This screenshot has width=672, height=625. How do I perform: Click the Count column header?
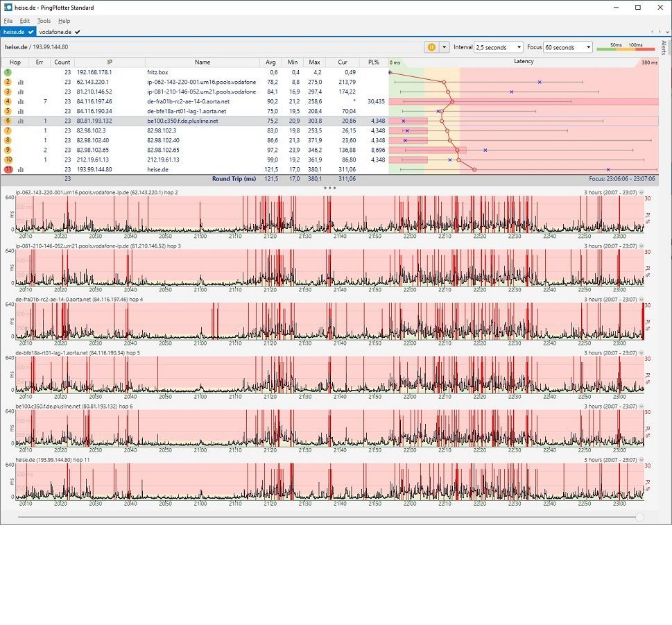coord(62,62)
